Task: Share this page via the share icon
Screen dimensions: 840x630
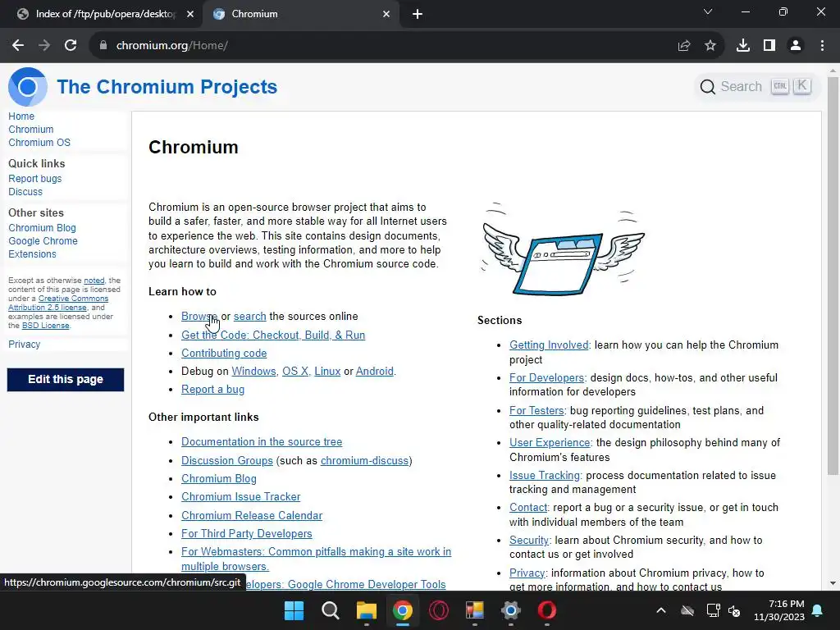Action: 683,46
